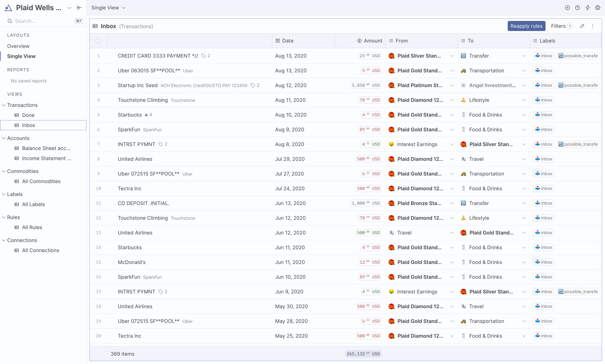Collapse the Rules section in sidebar
This screenshot has width=605, height=364.
pos(4,217)
